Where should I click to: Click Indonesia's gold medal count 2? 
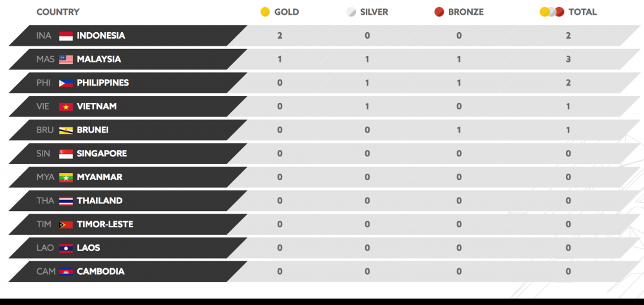(x=279, y=36)
